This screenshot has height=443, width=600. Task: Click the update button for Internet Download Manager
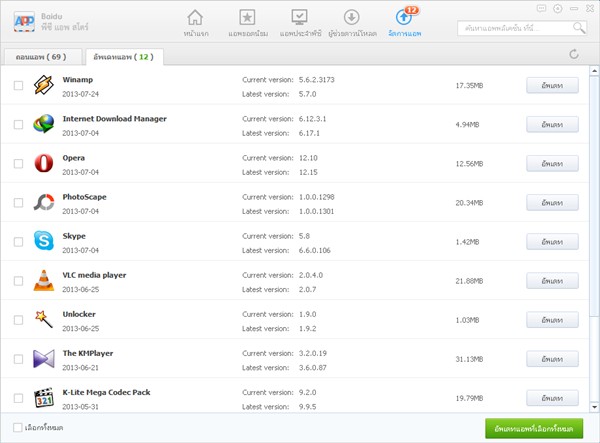click(552, 124)
